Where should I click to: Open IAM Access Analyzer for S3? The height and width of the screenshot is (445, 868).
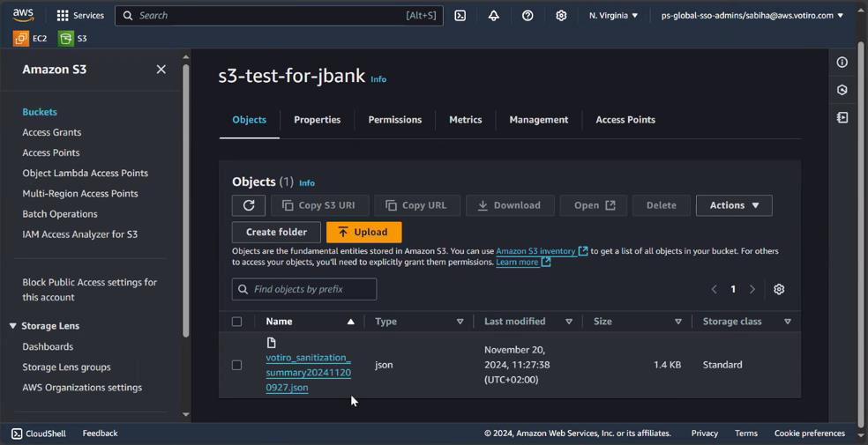coord(79,234)
